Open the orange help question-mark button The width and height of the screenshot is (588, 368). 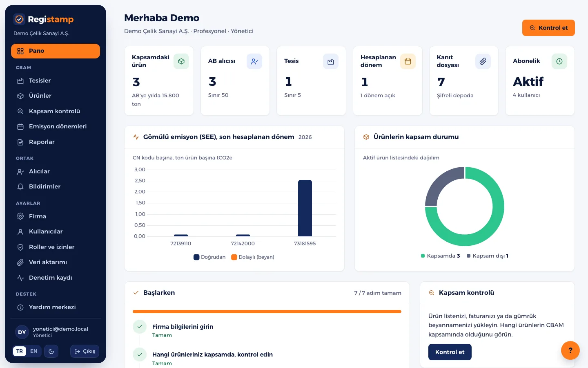pyautogui.click(x=570, y=350)
